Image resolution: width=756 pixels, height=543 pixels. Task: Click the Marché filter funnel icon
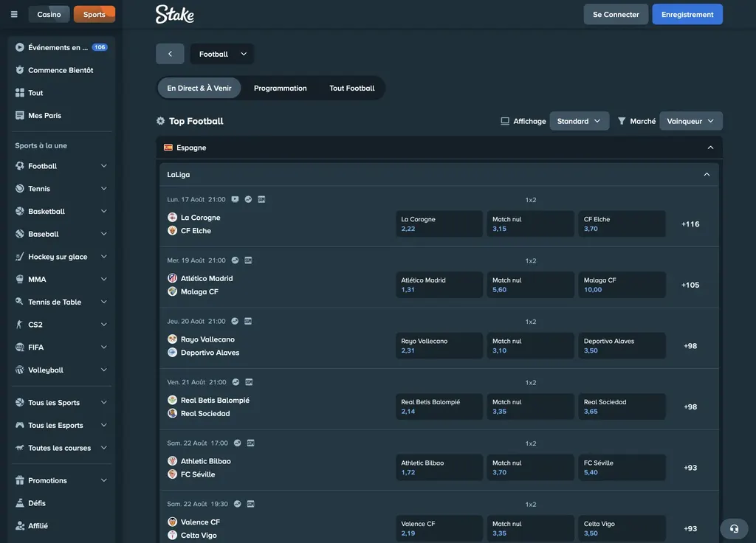[622, 121]
